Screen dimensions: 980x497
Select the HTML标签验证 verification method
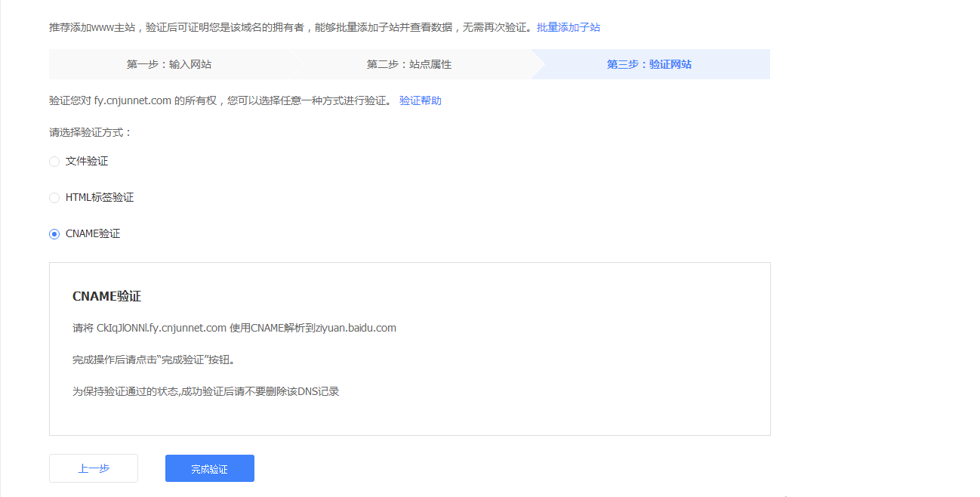point(54,197)
